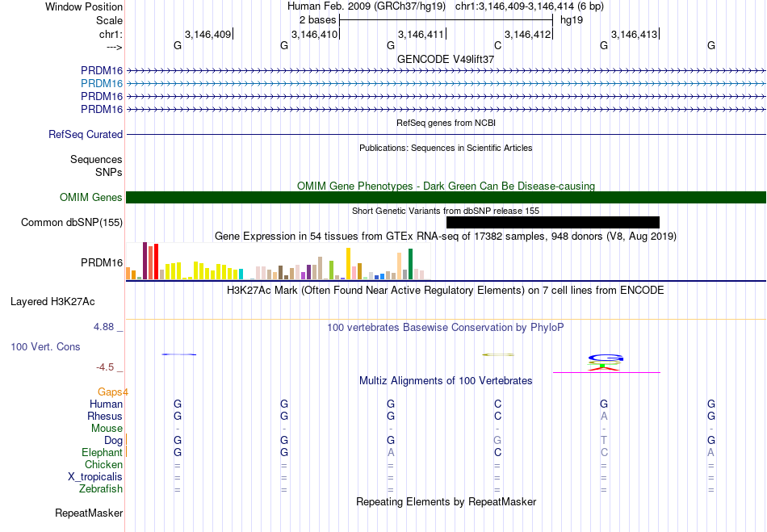The width and height of the screenshot is (767, 532).
Task: Click 'RefSeq genes from NCBI' title
Action: pyautogui.click(x=446, y=123)
